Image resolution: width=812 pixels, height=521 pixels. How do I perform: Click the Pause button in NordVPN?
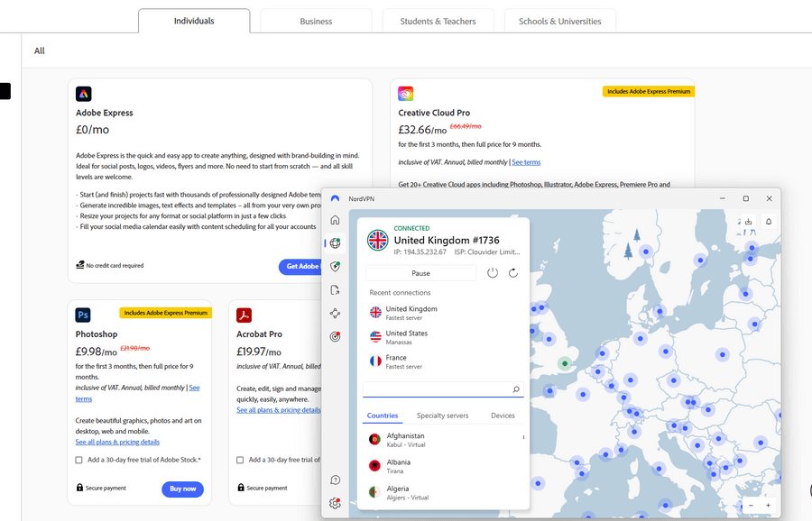[x=420, y=272]
